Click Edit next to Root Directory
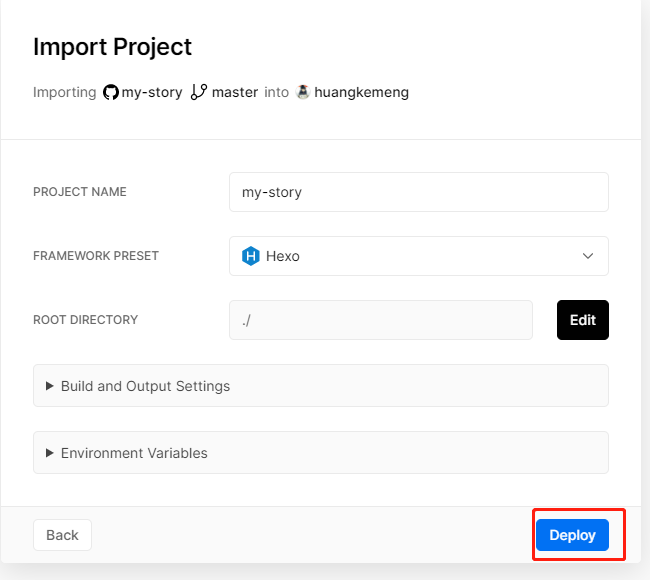 point(582,320)
